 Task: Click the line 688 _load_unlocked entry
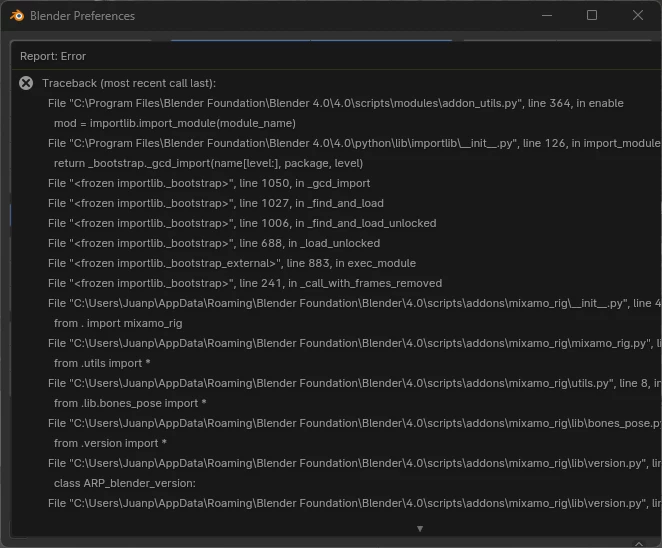tap(214, 244)
